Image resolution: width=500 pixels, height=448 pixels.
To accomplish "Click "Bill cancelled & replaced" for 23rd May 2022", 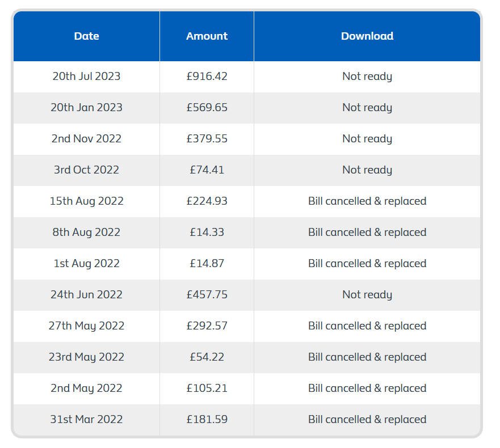I will coord(367,357).
